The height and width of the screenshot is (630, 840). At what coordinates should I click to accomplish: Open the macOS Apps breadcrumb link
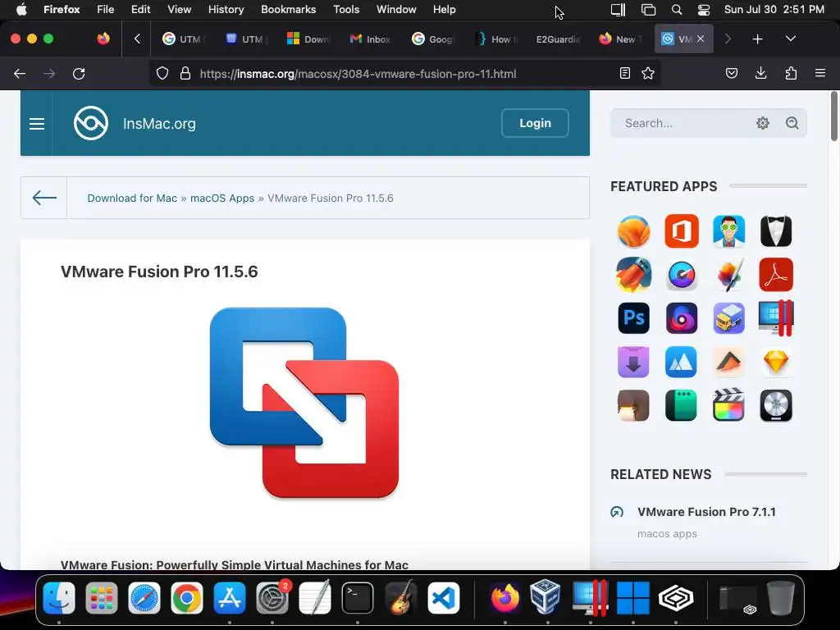222,199
